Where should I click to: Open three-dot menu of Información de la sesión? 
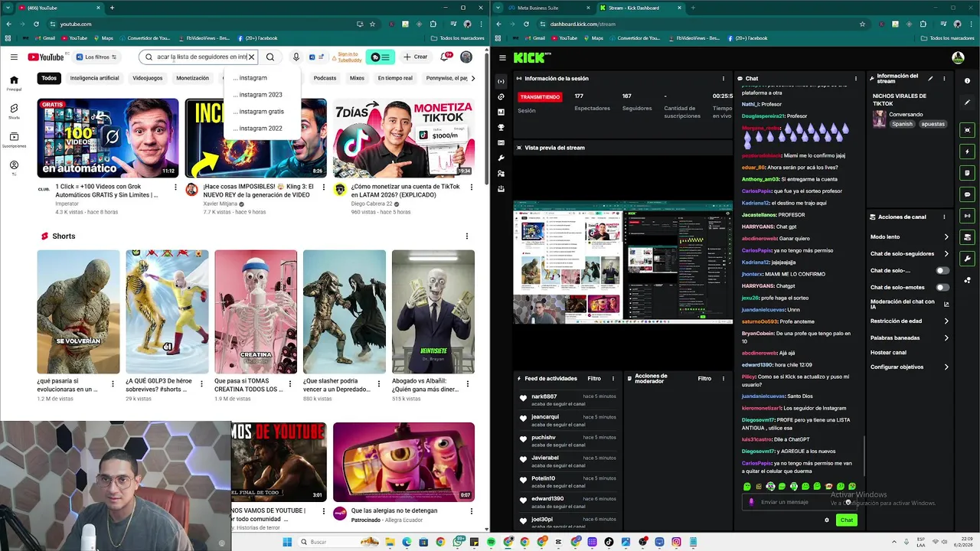click(x=724, y=78)
